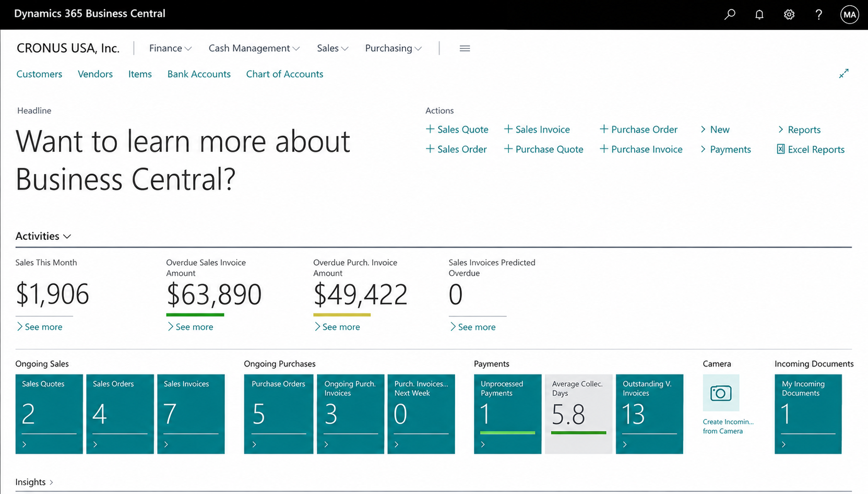Open the MA user account avatar
Viewport: 868px width, 494px height.
pos(849,15)
